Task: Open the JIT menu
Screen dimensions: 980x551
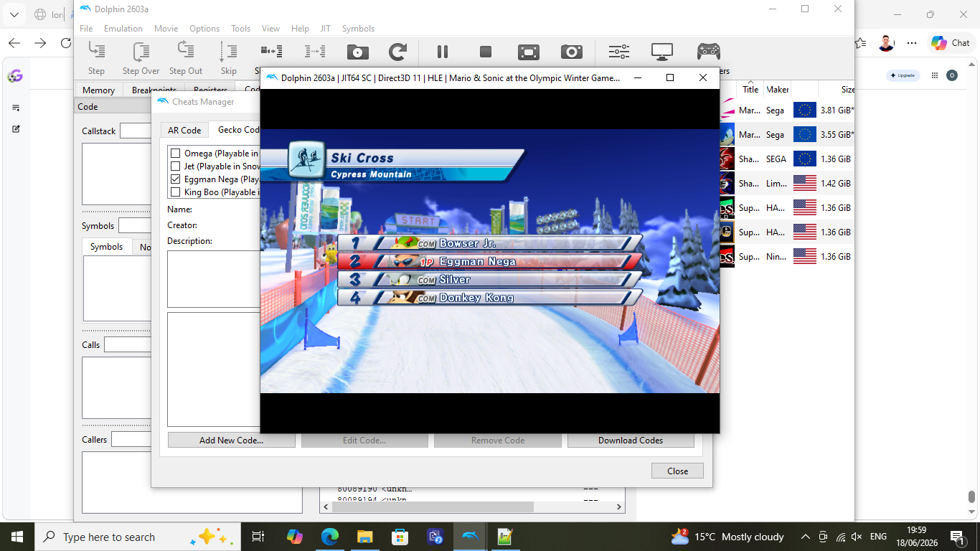Action: point(326,29)
